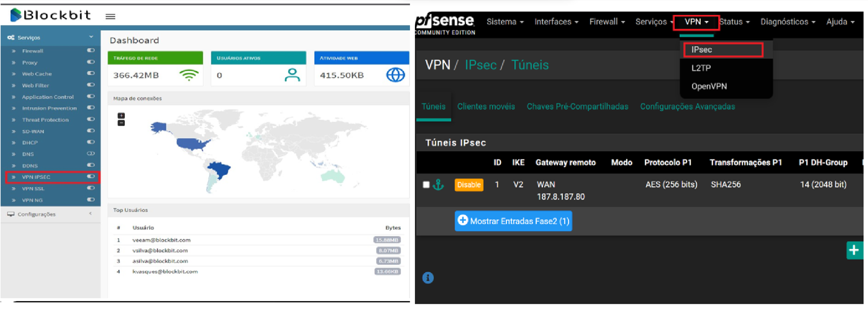The image size is (868, 311).
Task: Click the Gateway remoto column header
Action: tap(565, 162)
